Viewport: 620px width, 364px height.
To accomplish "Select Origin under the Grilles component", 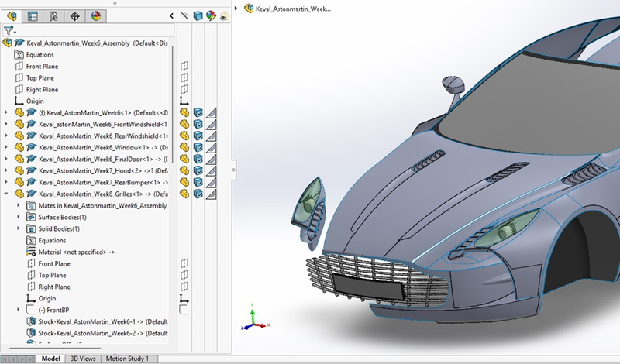I will (47, 298).
